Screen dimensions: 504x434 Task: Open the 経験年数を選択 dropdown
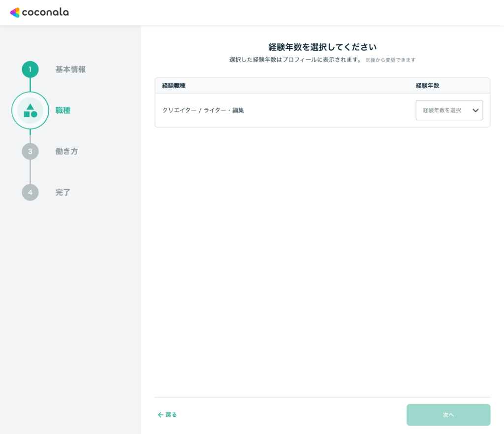point(442,110)
